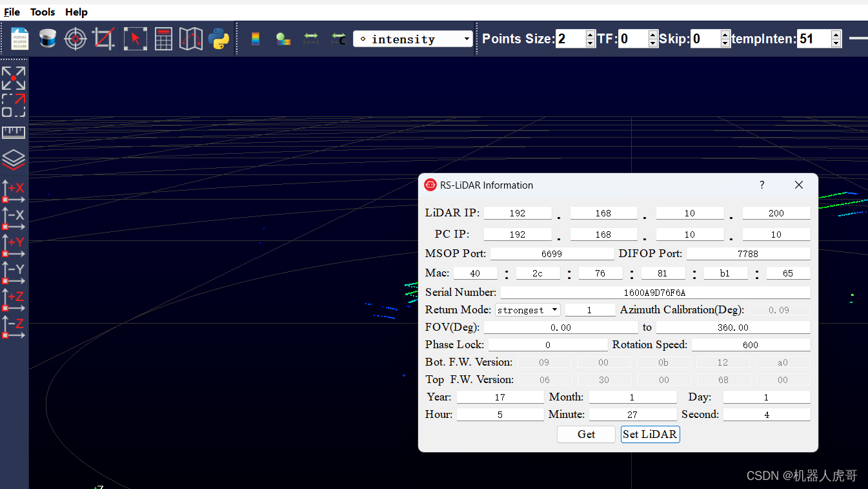This screenshot has height=489, width=868.
Task: Expand the intensity color-by dropdown
Action: pos(413,39)
